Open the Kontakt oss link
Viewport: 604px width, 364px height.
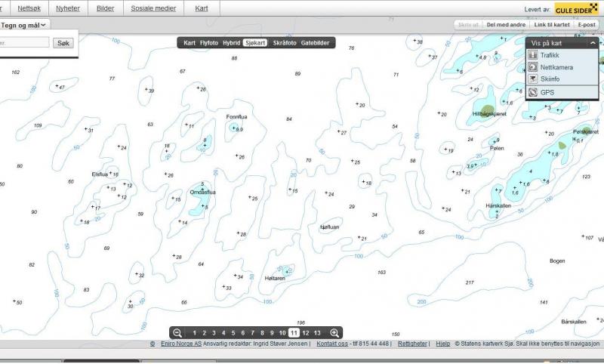pyautogui.click(x=331, y=344)
